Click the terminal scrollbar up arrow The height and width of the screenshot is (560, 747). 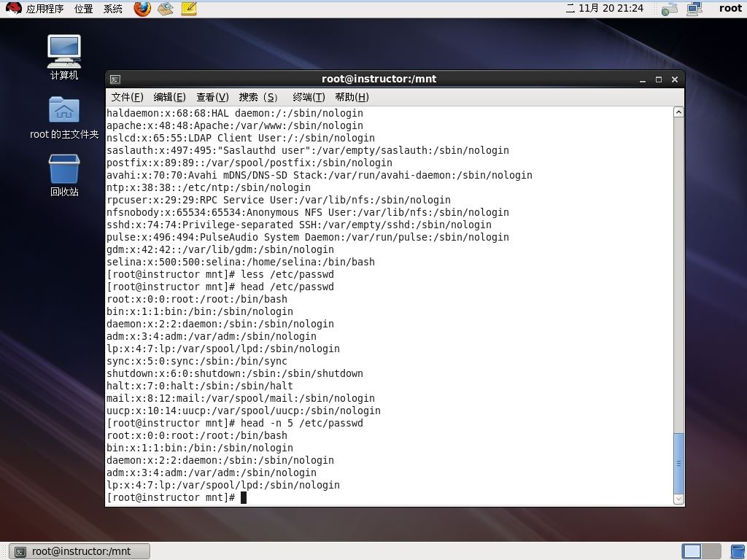pyautogui.click(x=679, y=112)
